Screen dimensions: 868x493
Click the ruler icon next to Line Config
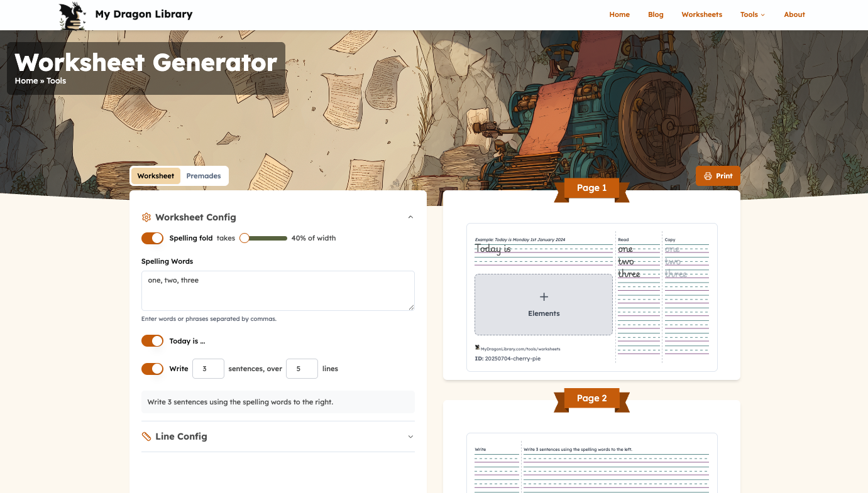[x=146, y=436]
